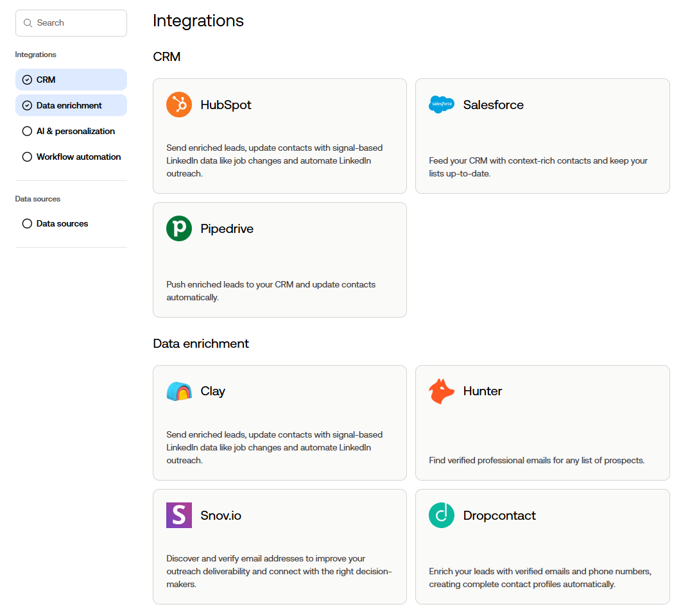Click the 'CRM' section heading

click(x=167, y=57)
